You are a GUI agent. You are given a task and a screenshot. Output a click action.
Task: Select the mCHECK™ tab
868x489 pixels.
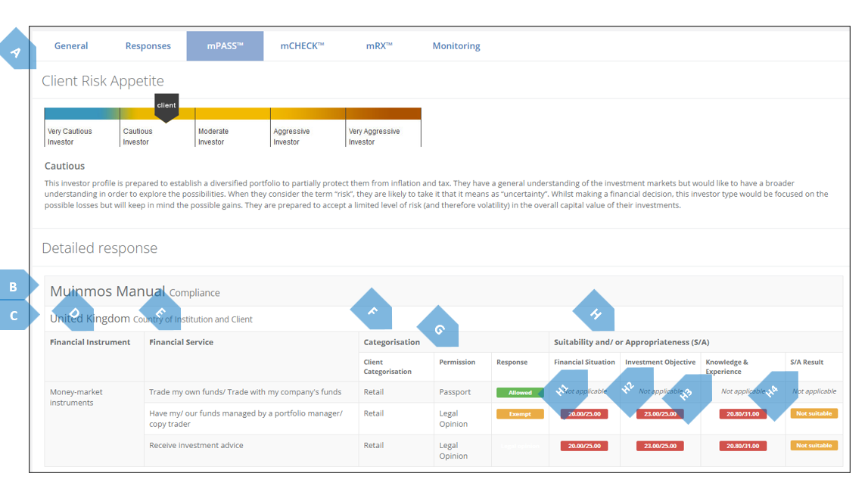[x=302, y=46]
